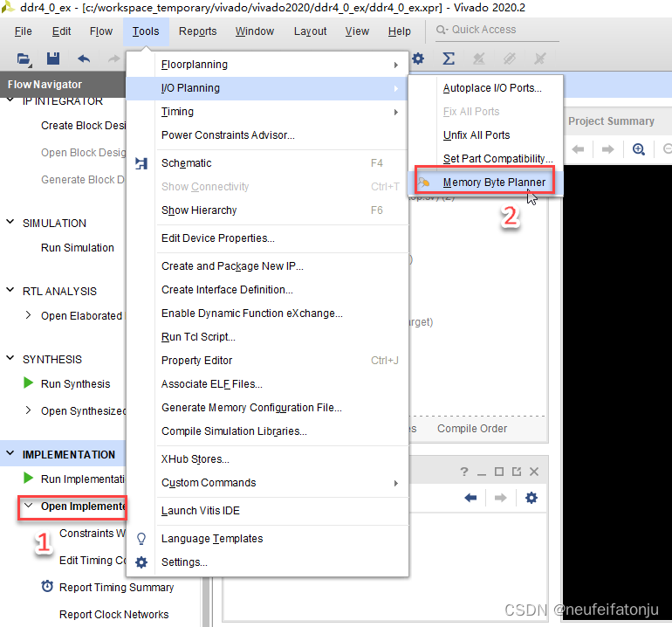Click the lightbulb icon beside Language Templates

coord(141,539)
